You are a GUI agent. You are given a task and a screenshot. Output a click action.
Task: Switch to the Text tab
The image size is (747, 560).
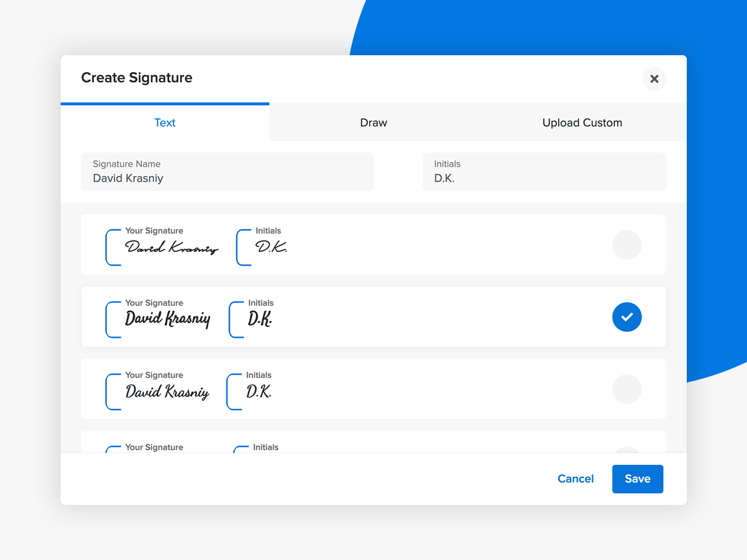coord(165,122)
